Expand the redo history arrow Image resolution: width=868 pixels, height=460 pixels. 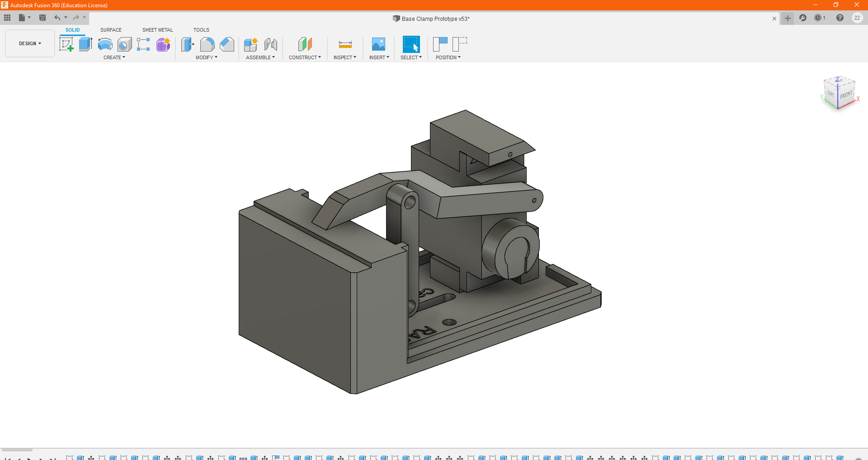coord(85,18)
